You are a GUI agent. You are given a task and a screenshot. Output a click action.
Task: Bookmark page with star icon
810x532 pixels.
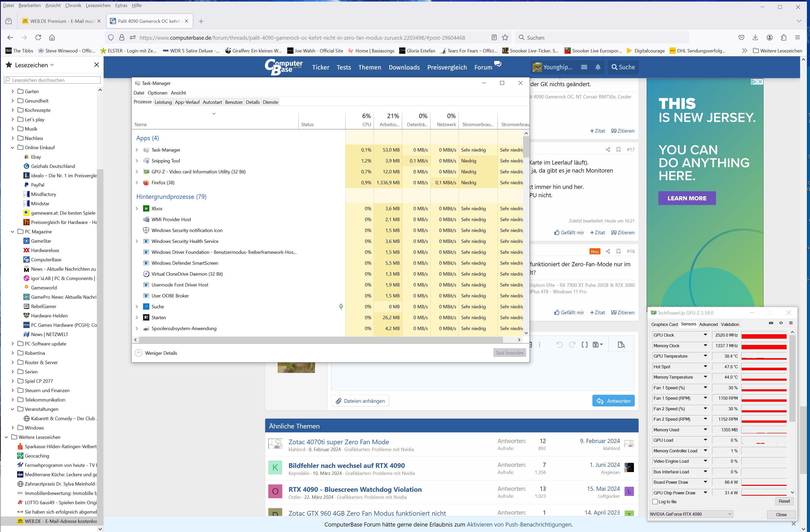[505, 37]
